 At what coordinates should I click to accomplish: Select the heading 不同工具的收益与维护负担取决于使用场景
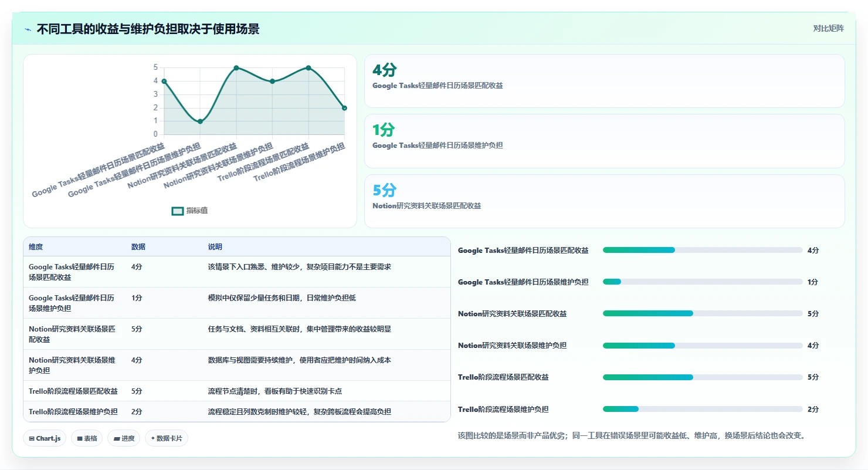pos(148,29)
